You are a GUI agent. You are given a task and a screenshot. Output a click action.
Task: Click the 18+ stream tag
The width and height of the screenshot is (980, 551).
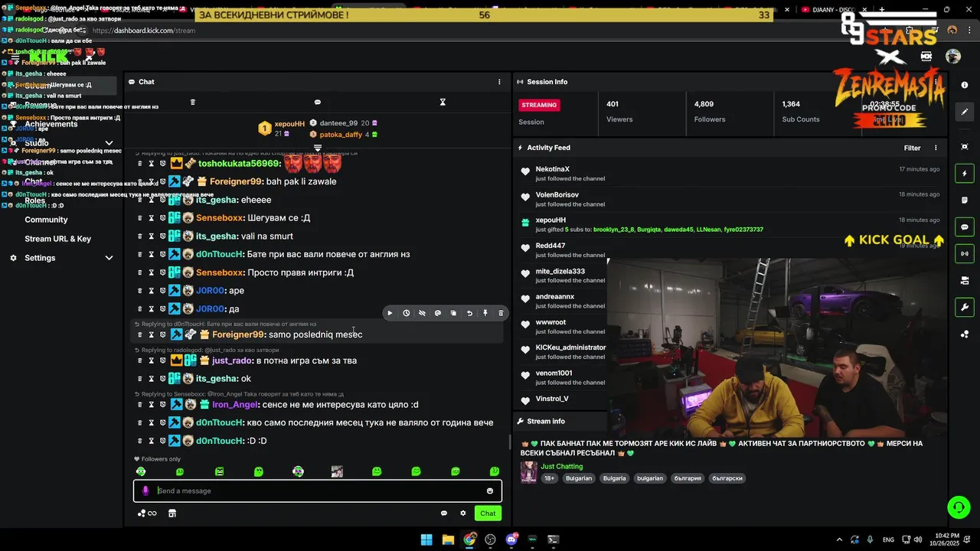pos(549,478)
